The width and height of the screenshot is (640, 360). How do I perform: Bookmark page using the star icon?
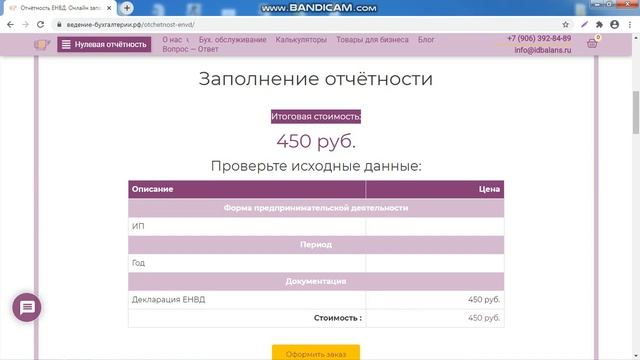[x=565, y=24]
